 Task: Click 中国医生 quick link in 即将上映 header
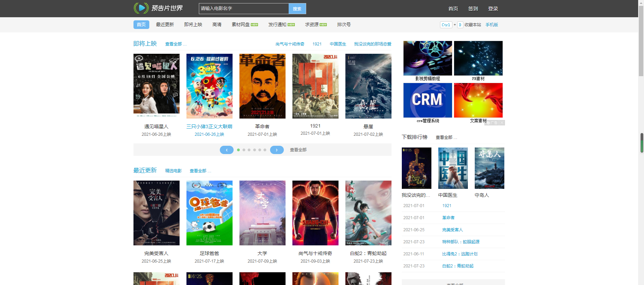click(x=338, y=44)
